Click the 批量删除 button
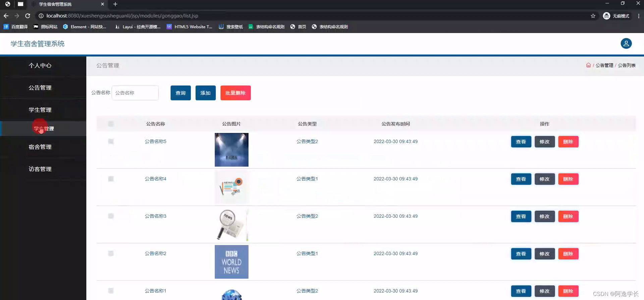The height and width of the screenshot is (300, 644). (235, 93)
